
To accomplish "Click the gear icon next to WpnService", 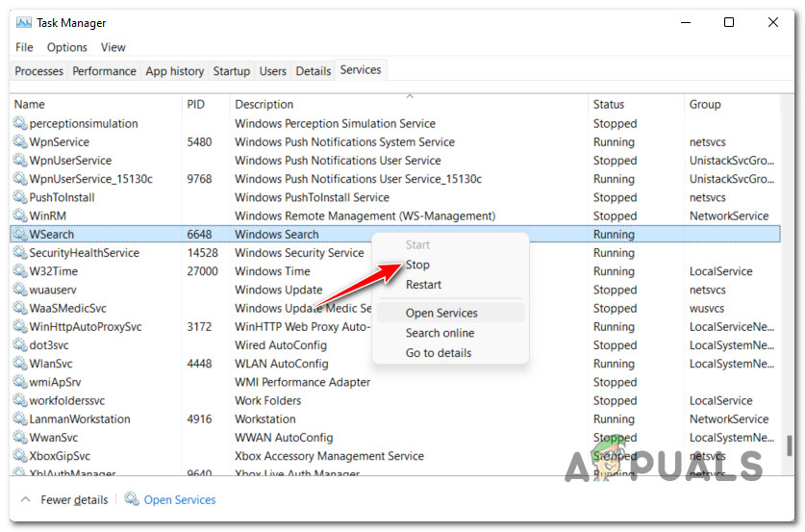I will tap(20, 142).
